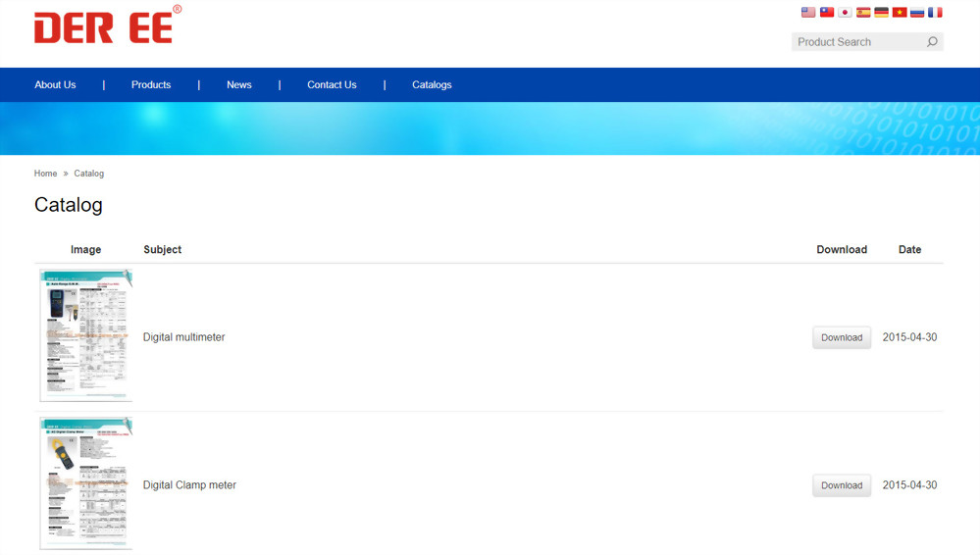Choose Japanese via the Japan flag
The height and width of the screenshot is (555, 980).
[845, 13]
